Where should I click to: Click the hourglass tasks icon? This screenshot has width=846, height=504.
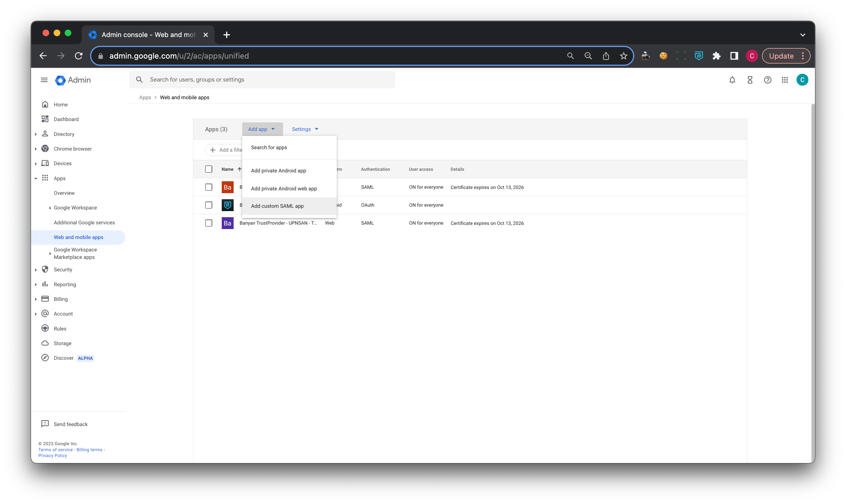tap(750, 80)
